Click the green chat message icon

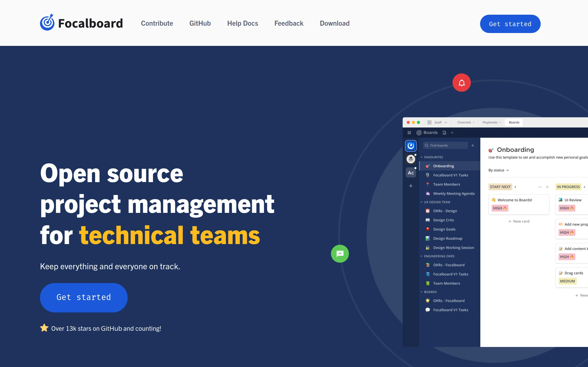click(x=340, y=254)
